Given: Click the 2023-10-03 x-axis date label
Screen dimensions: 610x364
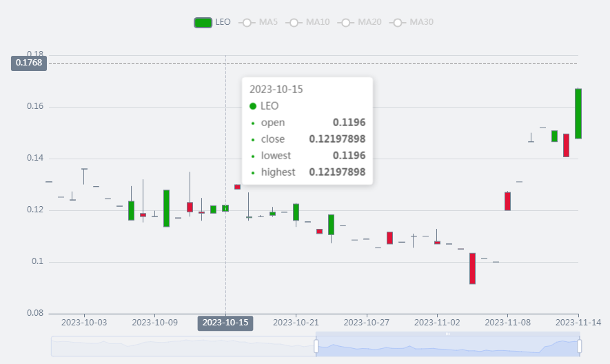Looking at the screenshot, I should click(84, 323).
